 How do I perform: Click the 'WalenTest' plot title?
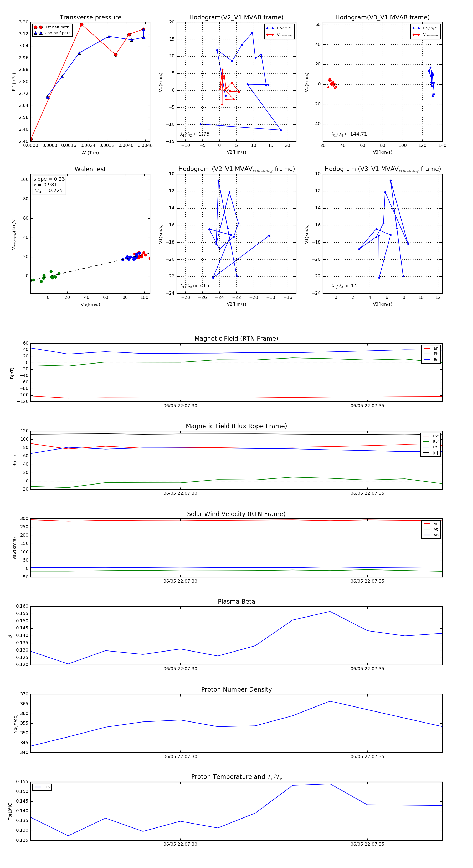(x=90, y=169)
